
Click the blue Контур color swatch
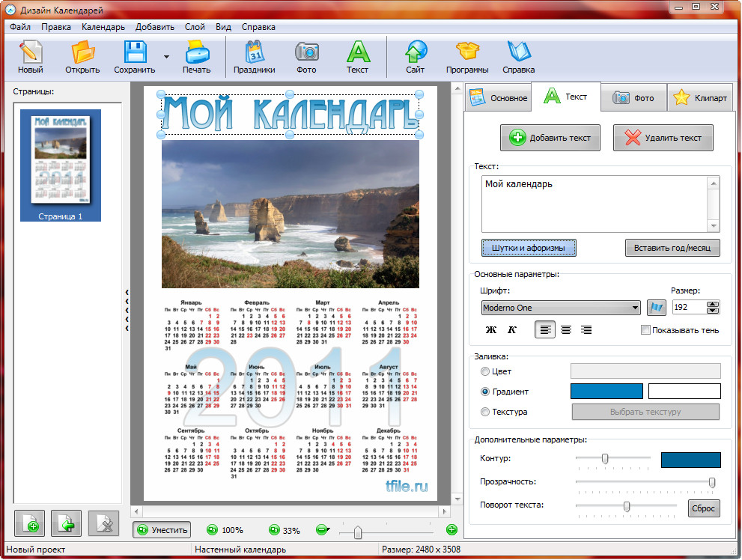(690, 460)
